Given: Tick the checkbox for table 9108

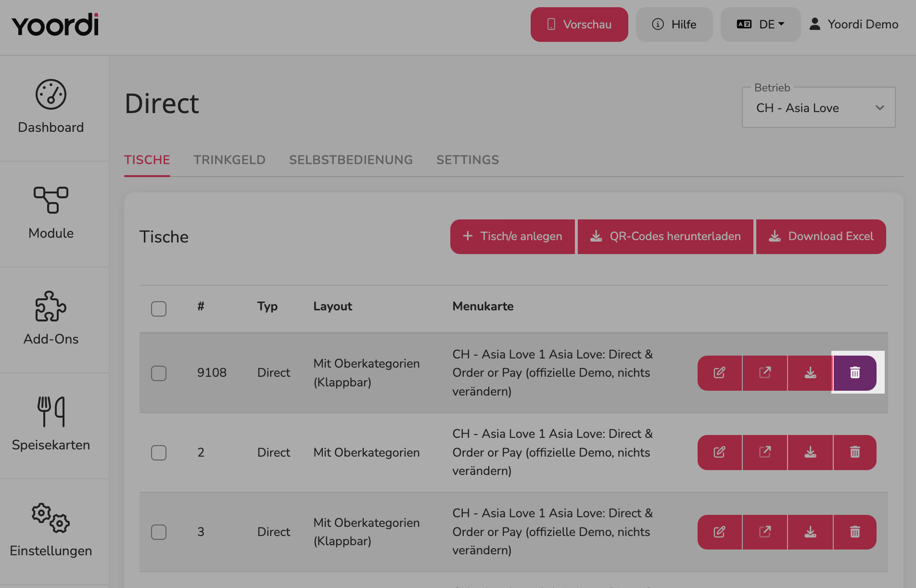Looking at the screenshot, I should [x=159, y=373].
